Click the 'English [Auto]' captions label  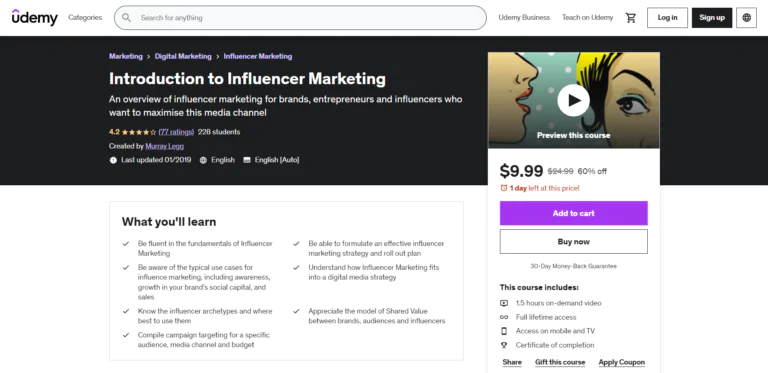tap(277, 160)
